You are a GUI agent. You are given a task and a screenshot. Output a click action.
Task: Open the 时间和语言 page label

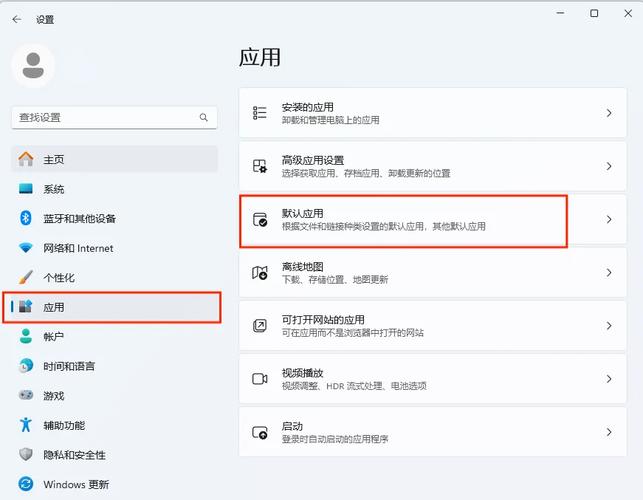pos(69,366)
